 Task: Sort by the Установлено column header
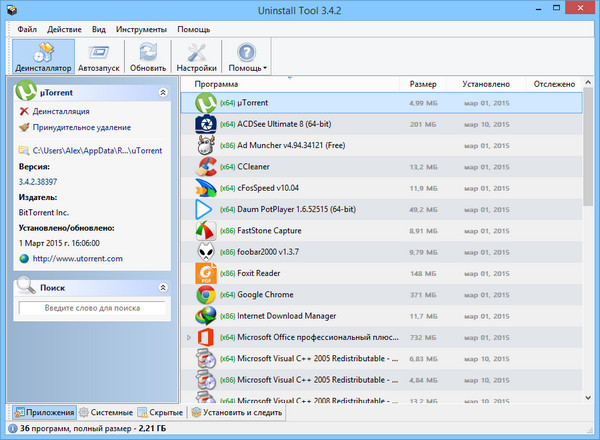486,84
